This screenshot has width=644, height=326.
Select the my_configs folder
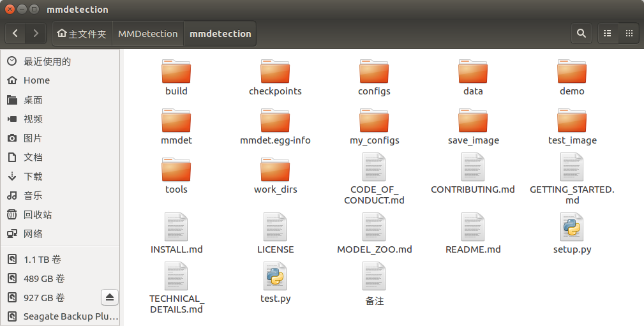point(374,126)
